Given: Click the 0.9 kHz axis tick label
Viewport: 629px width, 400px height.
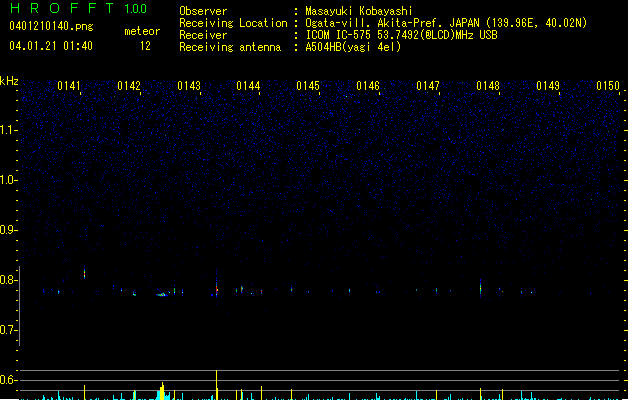Looking at the screenshot, I should 8,230.
